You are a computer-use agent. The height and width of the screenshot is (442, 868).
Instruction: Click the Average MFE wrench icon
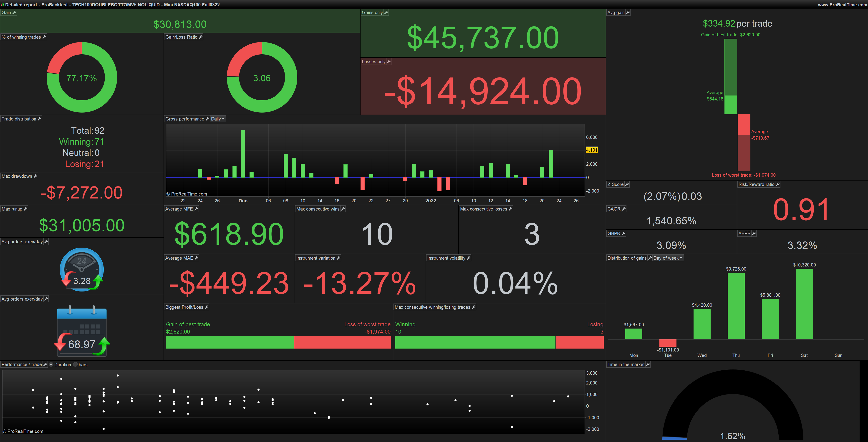197,209
